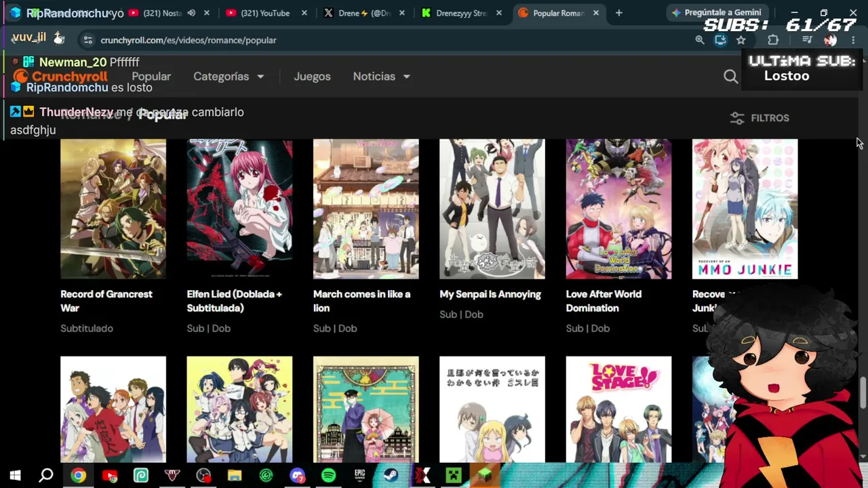Image resolution: width=868 pixels, height=488 pixels.
Task: Click the Subtitulado label under Grancrest War
Action: pos(87,328)
